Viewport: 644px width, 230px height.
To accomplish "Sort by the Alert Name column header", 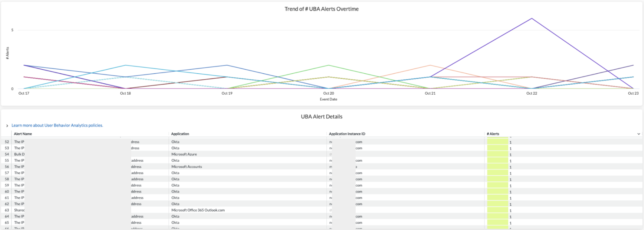I will pyautogui.click(x=23, y=134).
